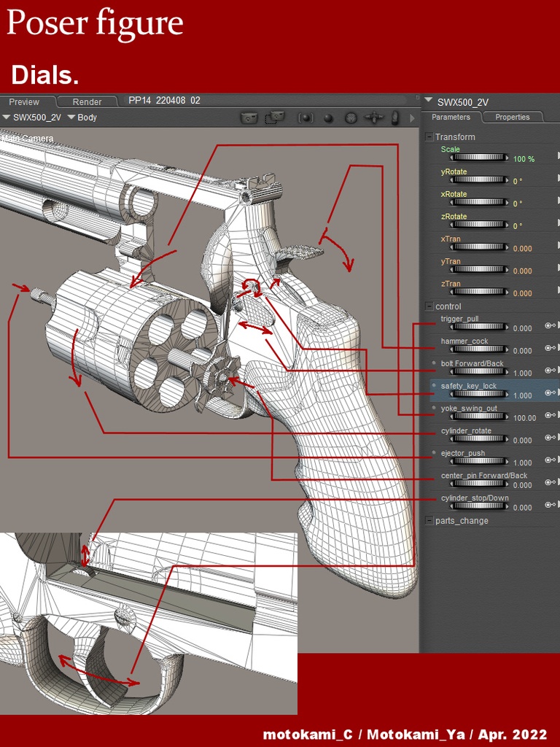The height and width of the screenshot is (747, 560).
Task: Click the keyframe icon for cylinder_rotate
Action: [550, 438]
